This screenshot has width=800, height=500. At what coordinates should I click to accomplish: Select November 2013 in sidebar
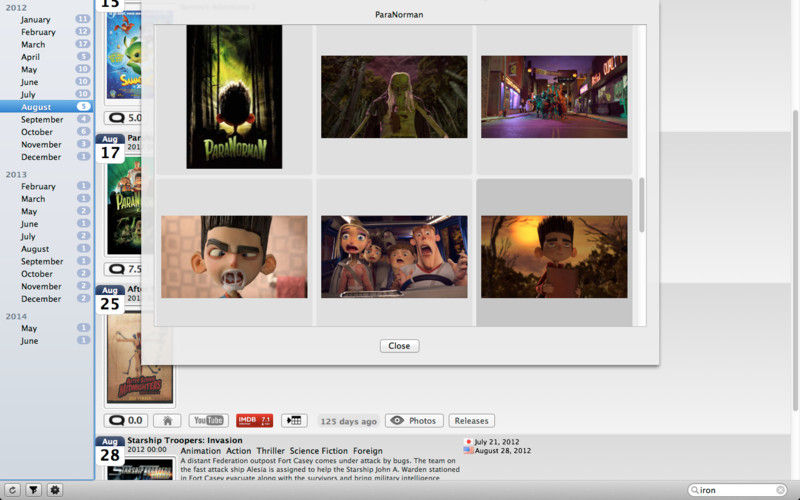coord(47,286)
